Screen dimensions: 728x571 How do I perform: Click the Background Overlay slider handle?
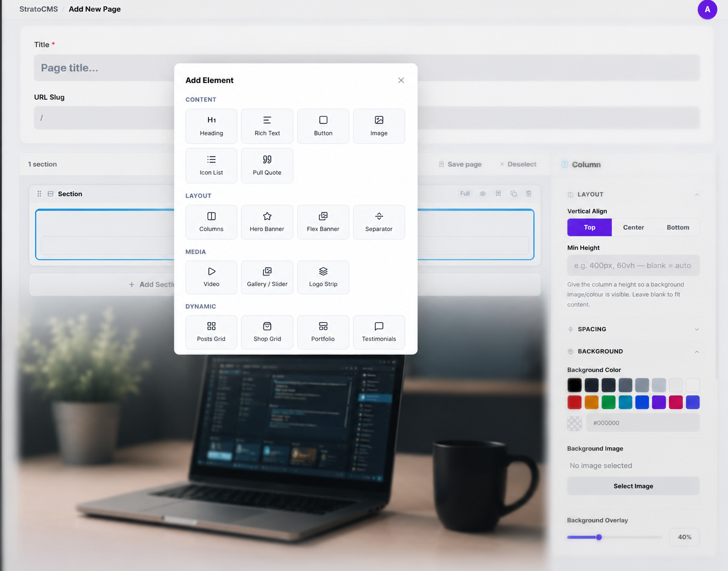click(x=599, y=538)
